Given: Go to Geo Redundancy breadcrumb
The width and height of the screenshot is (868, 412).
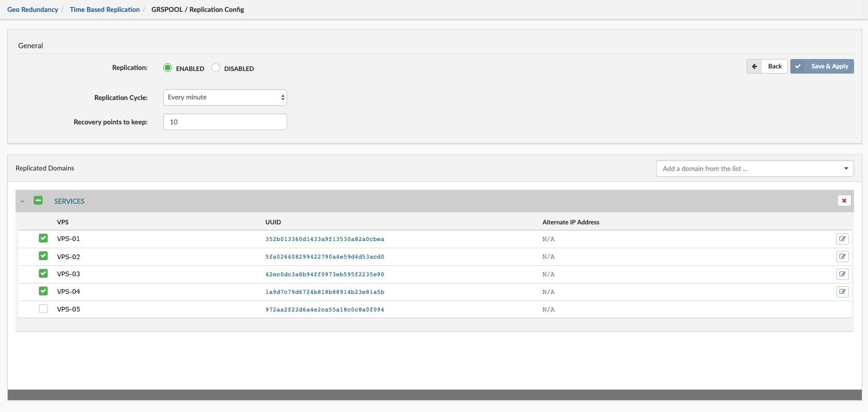Looking at the screenshot, I should click(33, 9).
